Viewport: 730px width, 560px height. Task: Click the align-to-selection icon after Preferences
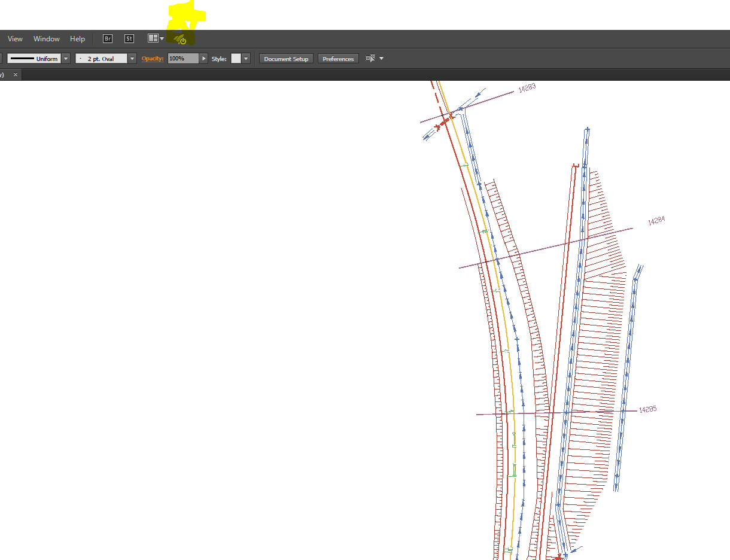(370, 59)
